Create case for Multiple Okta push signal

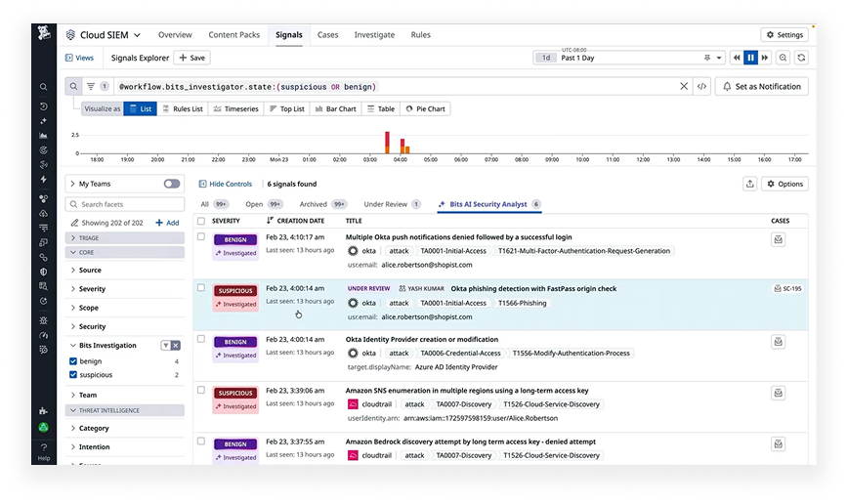(x=779, y=239)
